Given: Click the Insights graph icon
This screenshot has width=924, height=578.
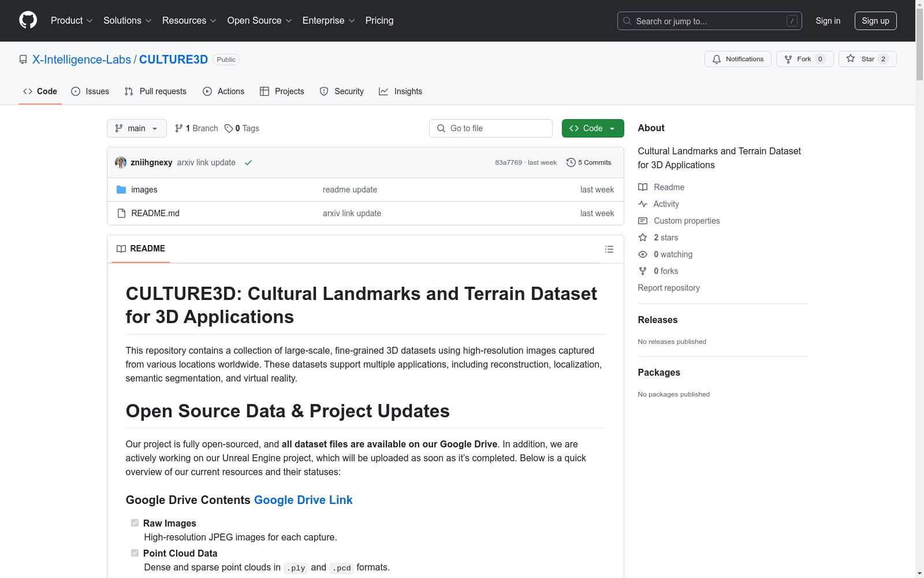Looking at the screenshot, I should [x=383, y=91].
